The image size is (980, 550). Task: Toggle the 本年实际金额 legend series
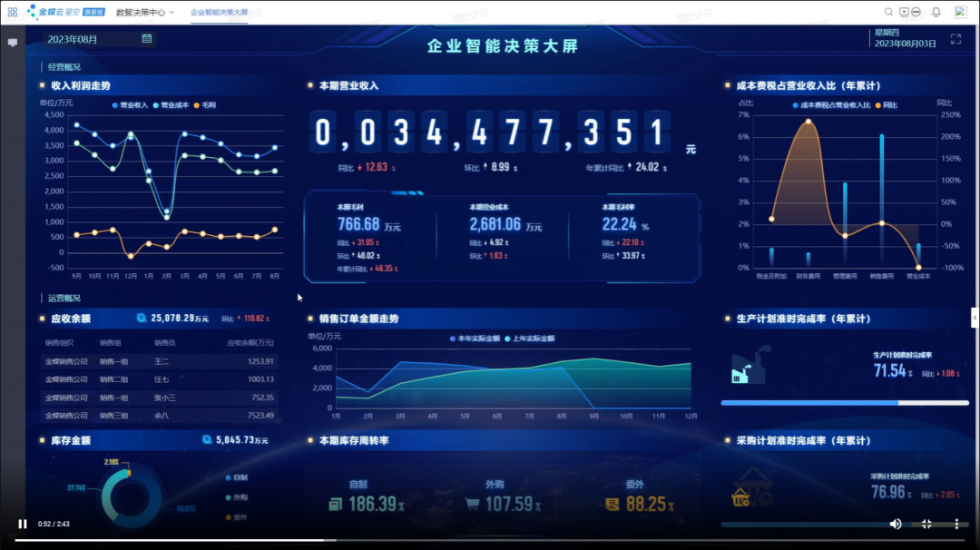(475, 339)
